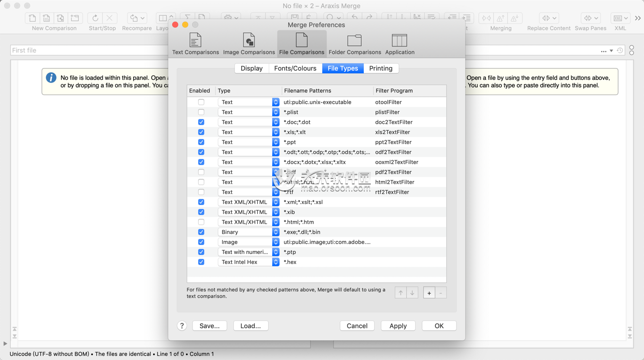
Task: Move selected file type down with arrow
Action: [412, 293]
